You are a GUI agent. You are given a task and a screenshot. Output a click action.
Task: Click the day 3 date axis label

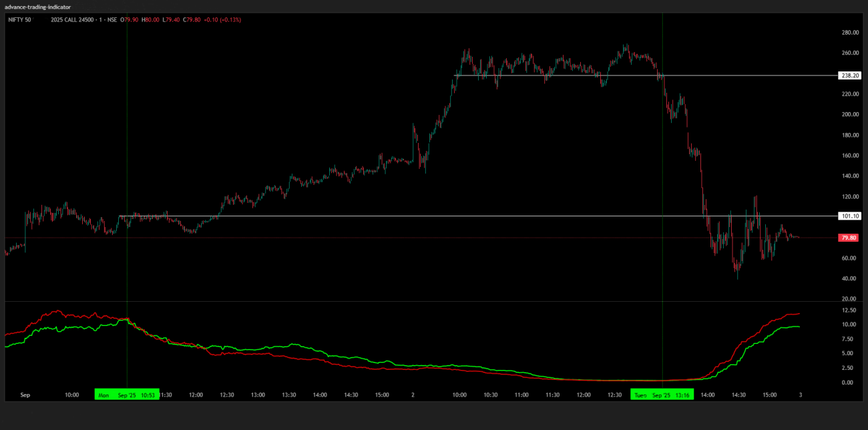pyautogui.click(x=800, y=395)
